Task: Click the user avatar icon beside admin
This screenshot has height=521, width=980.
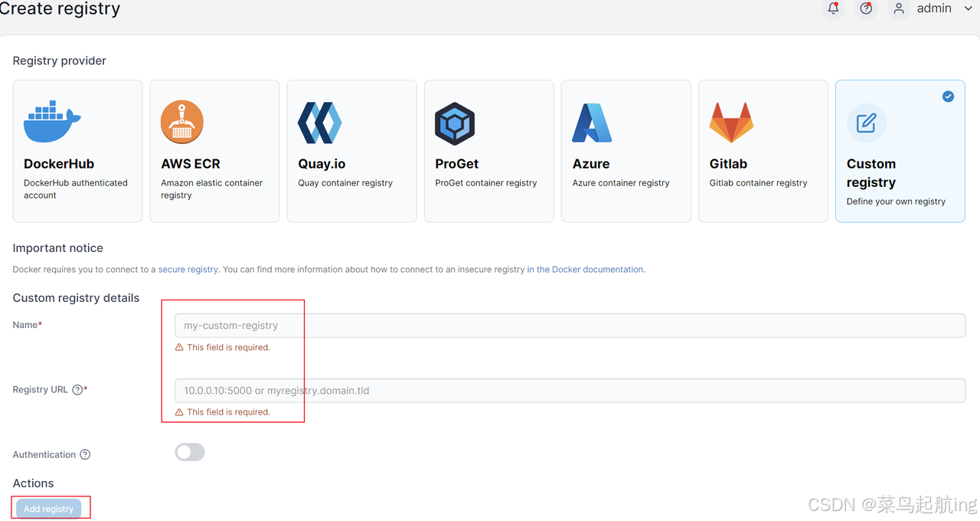Action: click(899, 8)
